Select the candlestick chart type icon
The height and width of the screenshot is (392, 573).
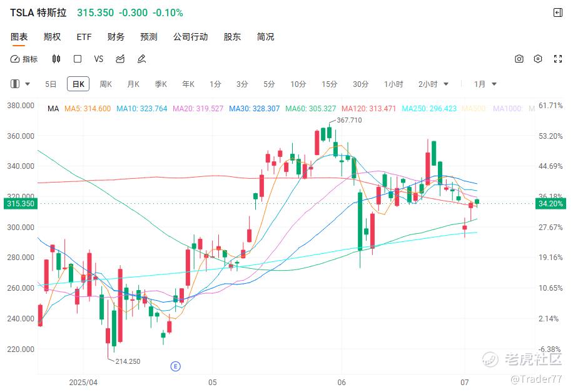click(56, 59)
